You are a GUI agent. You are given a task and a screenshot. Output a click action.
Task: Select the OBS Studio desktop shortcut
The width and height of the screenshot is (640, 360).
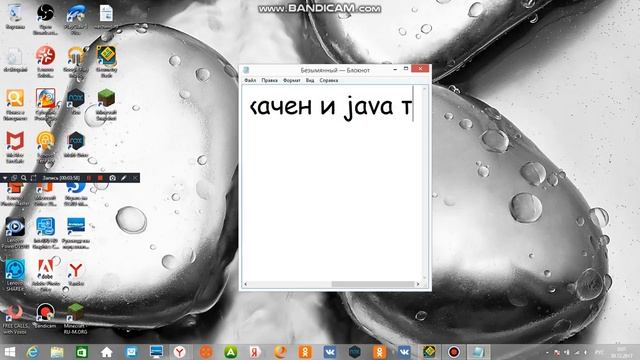tap(45, 18)
